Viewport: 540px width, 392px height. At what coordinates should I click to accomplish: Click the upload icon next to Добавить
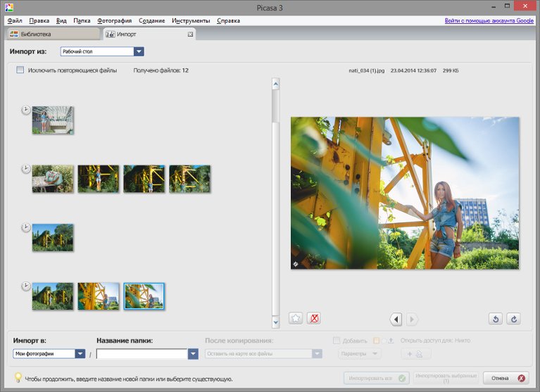391,341
